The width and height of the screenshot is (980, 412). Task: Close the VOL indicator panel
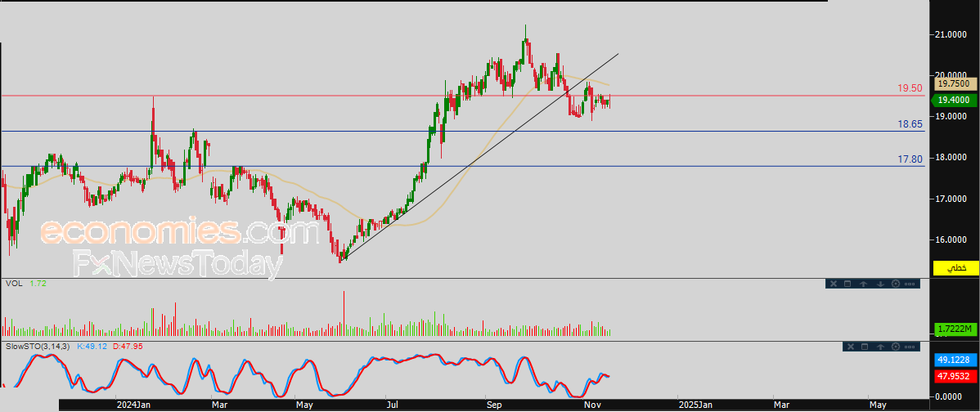[x=834, y=284]
